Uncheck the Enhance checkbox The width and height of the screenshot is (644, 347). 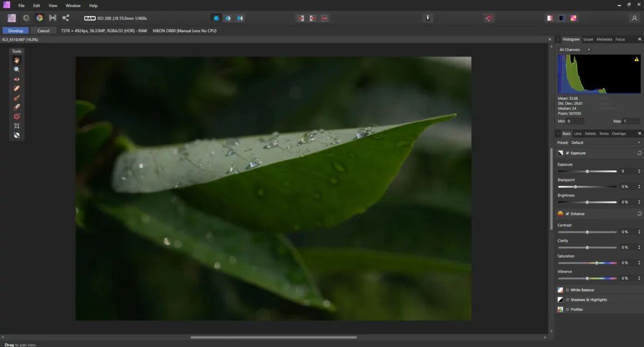point(567,214)
